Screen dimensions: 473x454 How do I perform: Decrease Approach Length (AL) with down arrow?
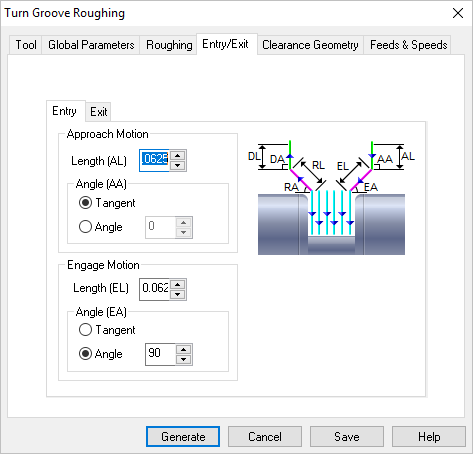pos(178,165)
